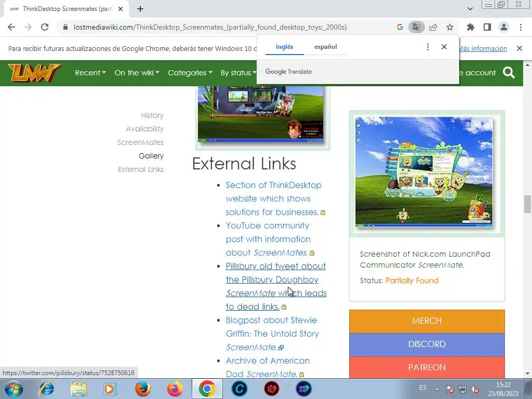This screenshot has height=399, width=532.
Task: Select the español tab in Translate
Action: tap(325, 47)
